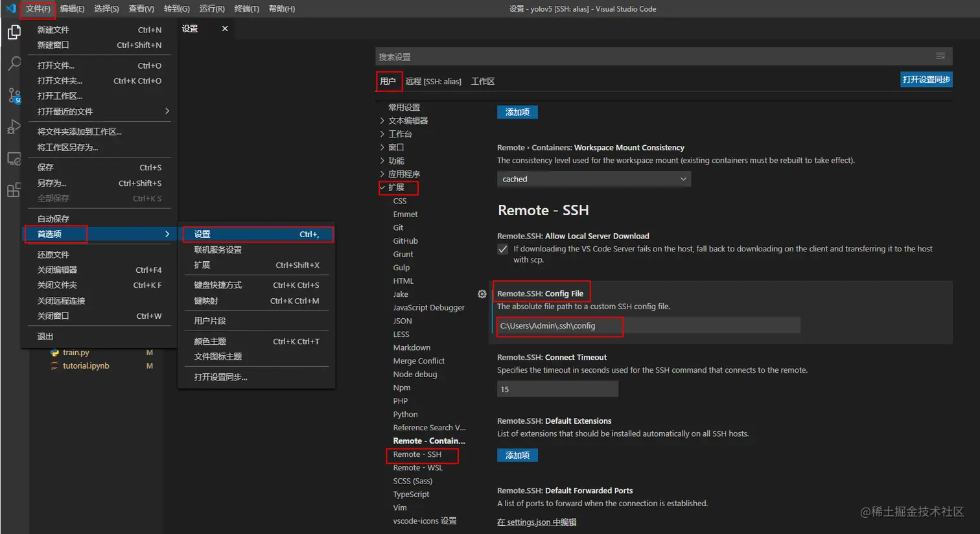Expand 功能 settings category
Viewport: 980px width, 534px height.
[382, 161]
